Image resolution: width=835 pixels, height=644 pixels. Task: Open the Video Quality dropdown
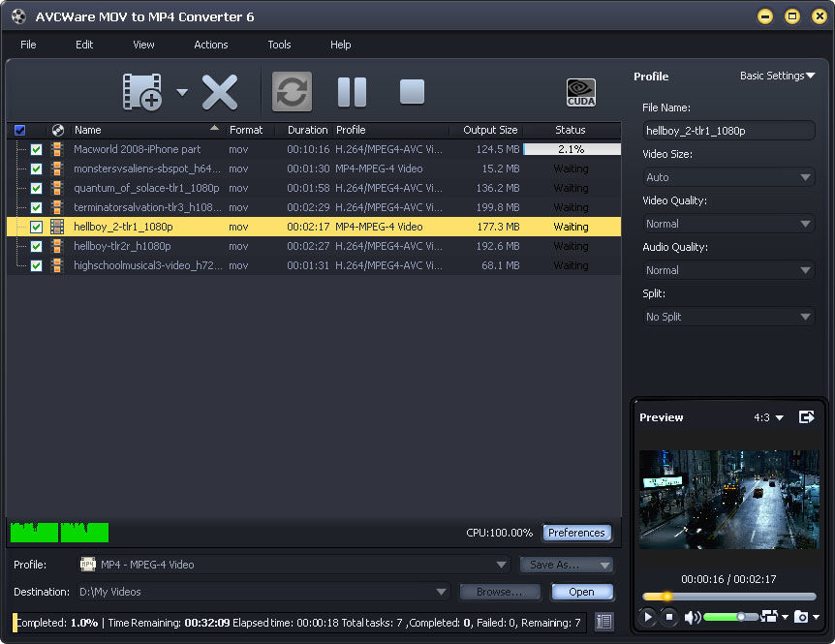(728, 224)
